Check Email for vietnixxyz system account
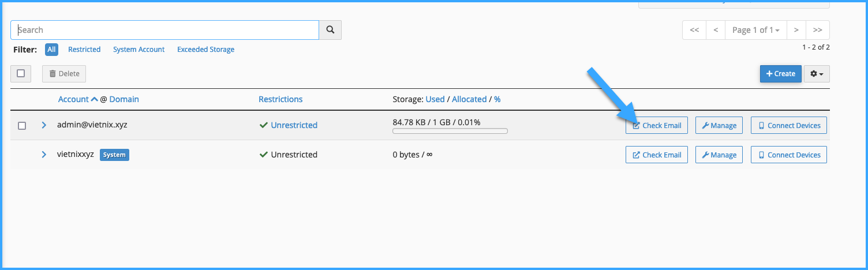 tap(657, 155)
